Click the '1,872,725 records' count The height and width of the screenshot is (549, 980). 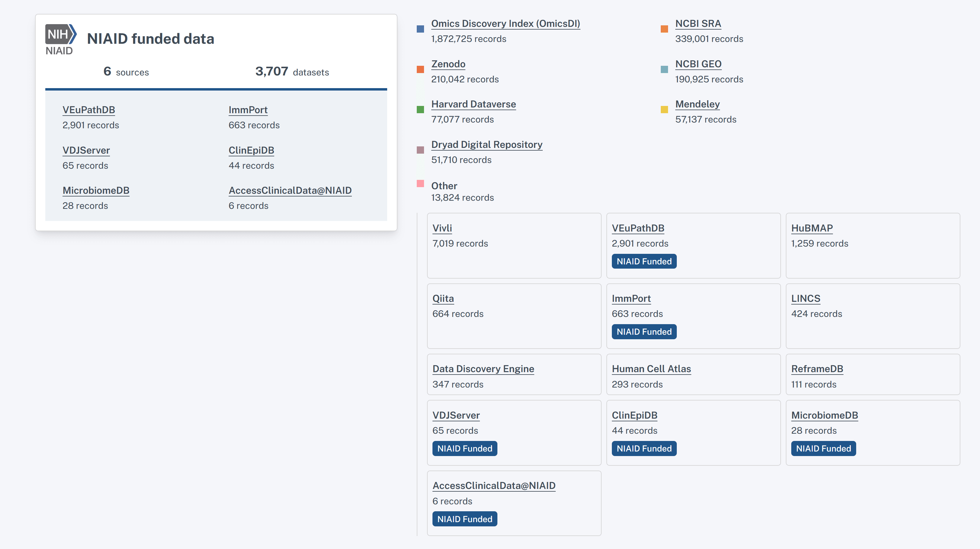469,39
